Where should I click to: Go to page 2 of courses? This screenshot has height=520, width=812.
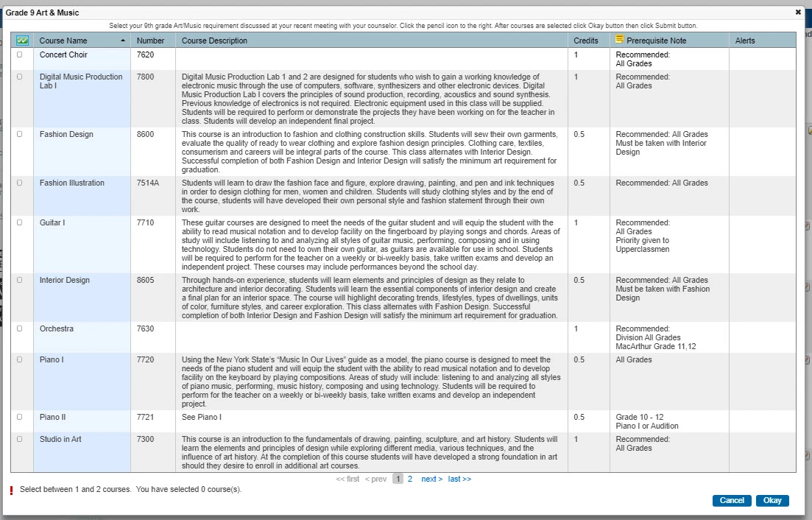coord(410,479)
